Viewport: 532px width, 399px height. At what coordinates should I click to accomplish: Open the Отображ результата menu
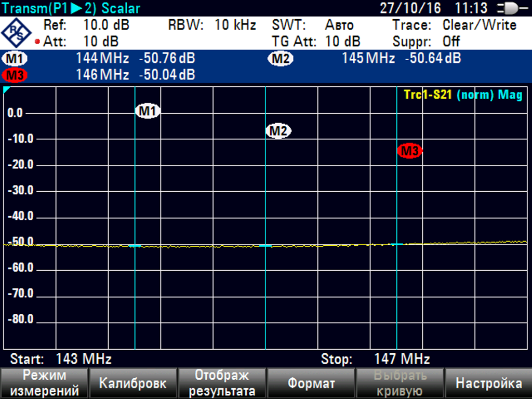click(222, 383)
